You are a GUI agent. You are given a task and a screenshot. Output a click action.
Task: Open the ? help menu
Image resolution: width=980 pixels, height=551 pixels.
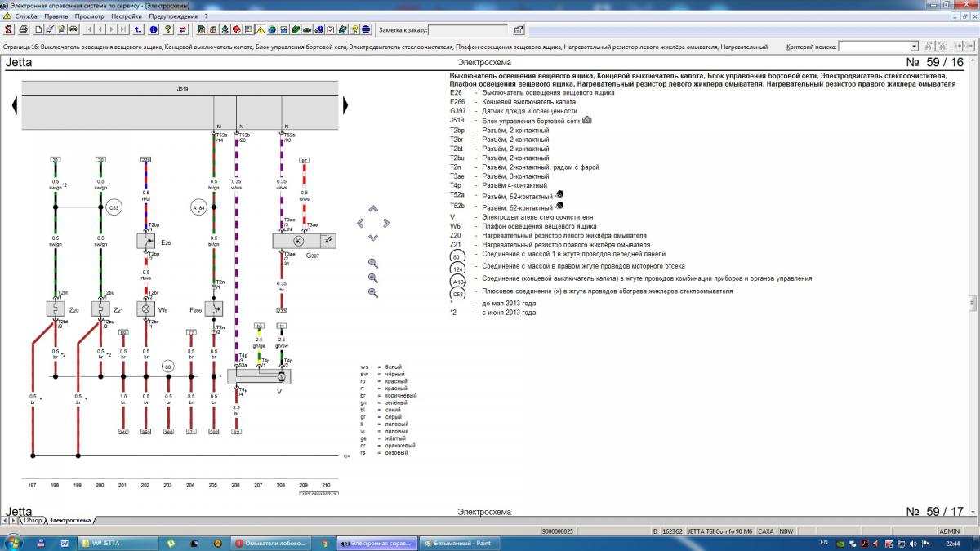206,16
